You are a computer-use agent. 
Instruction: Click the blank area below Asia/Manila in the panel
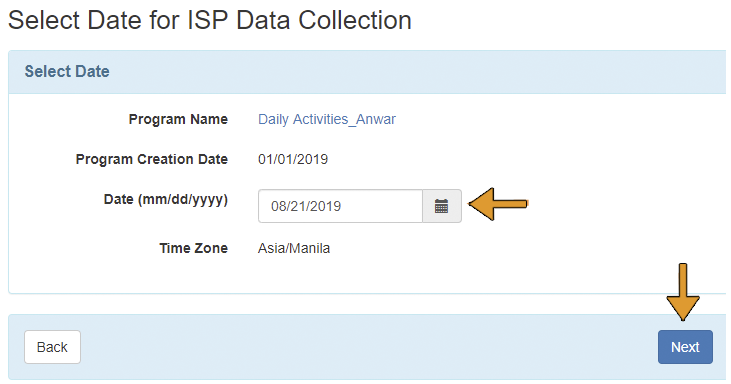[x=367, y=276]
